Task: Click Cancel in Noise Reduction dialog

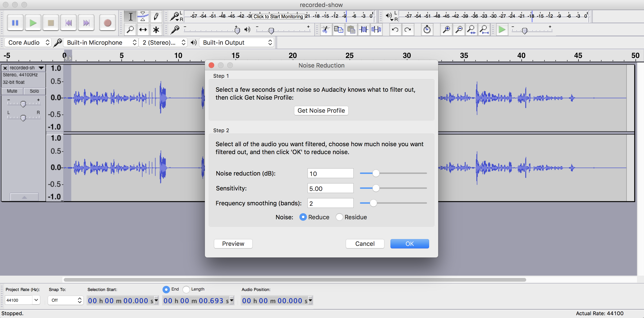Action: point(365,244)
